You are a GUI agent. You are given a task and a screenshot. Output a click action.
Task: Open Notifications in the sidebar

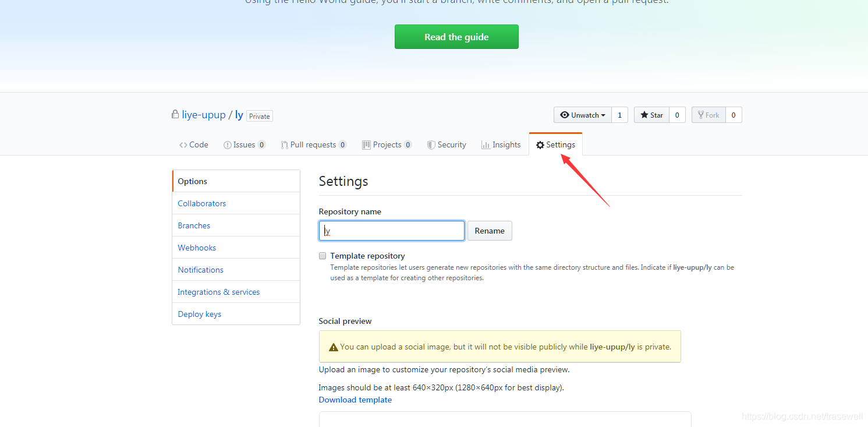[x=236, y=270]
